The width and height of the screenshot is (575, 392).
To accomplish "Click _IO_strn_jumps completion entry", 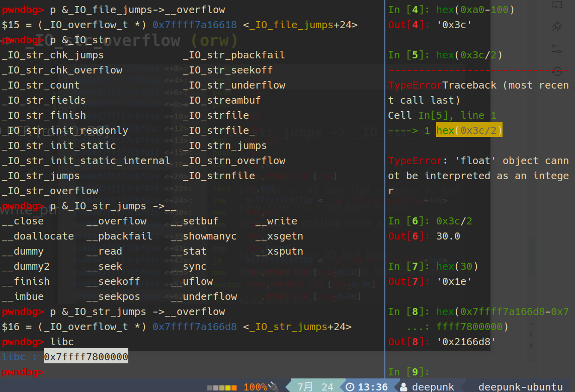I will pyautogui.click(x=225, y=145).
